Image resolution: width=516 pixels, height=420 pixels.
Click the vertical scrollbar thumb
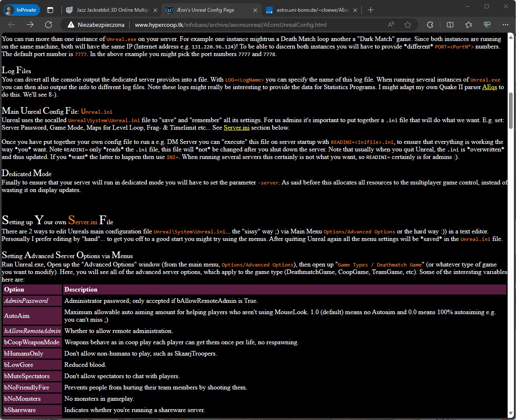pos(511,111)
